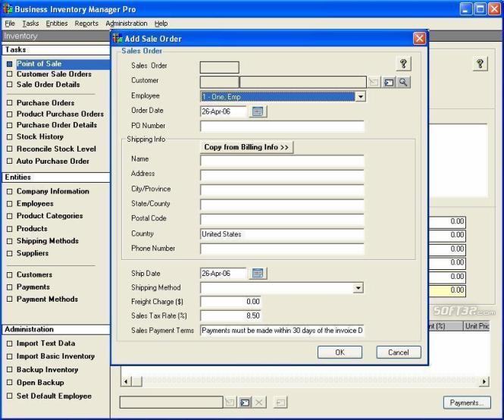This screenshot has width=504, height=420.
Task: Open Products entity
Action: (x=32, y=229)
